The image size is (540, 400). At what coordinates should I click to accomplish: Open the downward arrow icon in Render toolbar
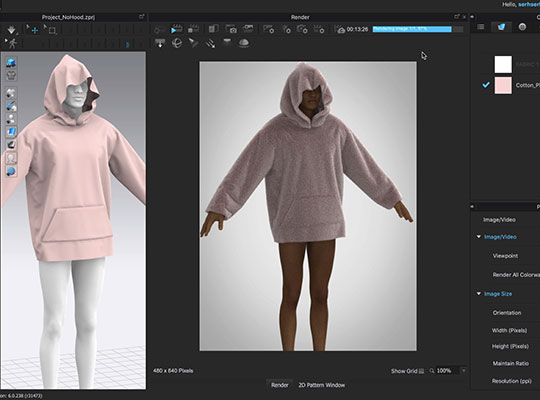160,43
